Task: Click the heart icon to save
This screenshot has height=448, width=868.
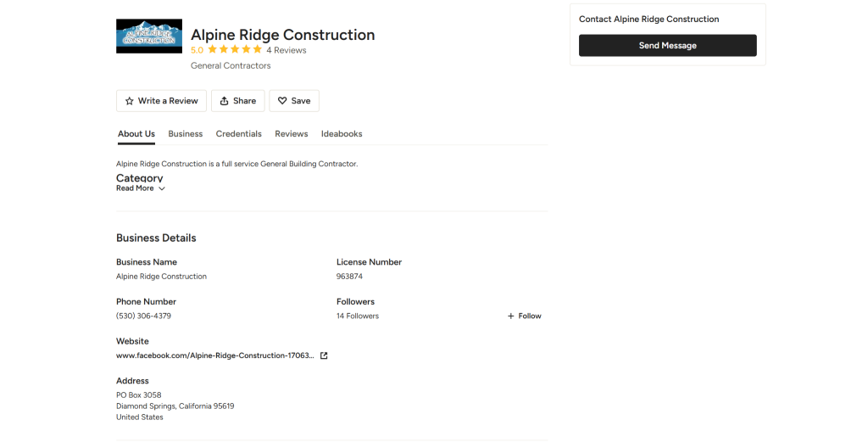Action: pos(282,101)
